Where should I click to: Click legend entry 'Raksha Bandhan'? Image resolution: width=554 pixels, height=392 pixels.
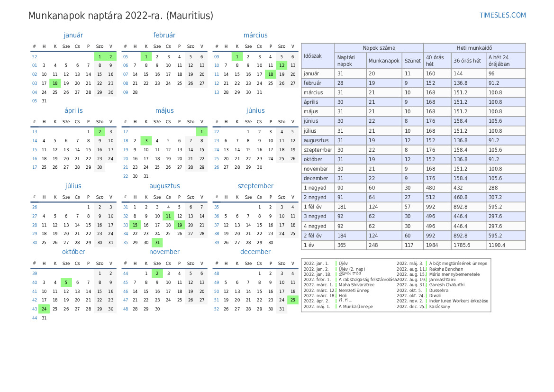coord(446,269)
